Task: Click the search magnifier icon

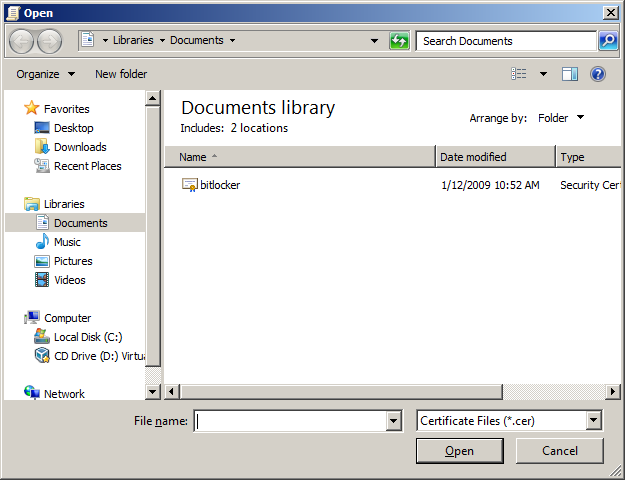Action: [x=608, y=41]
